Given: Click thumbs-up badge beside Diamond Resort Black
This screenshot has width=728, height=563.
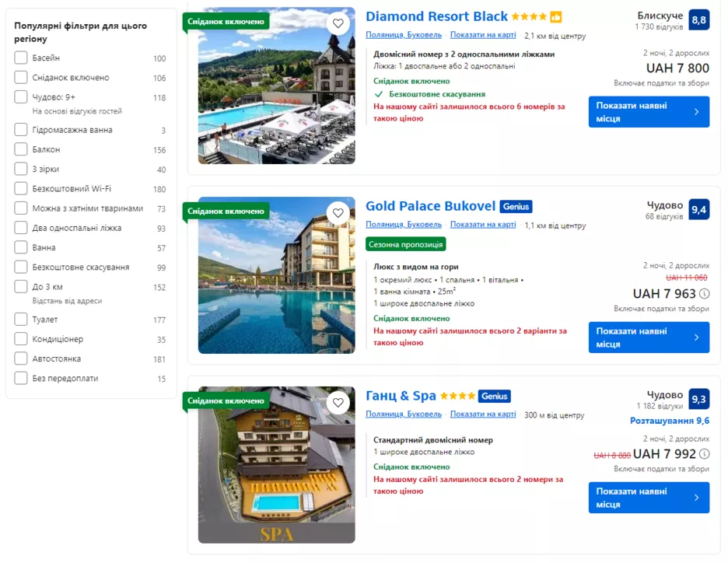Looking at the screenshot, I should pos(556,17).
